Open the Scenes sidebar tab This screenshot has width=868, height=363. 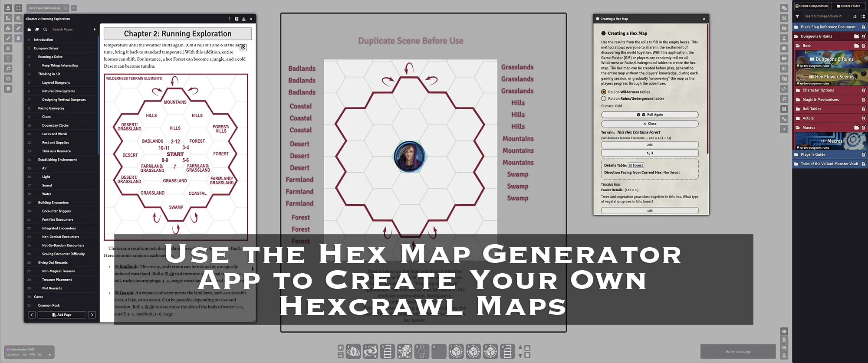(x=784, y=28)
